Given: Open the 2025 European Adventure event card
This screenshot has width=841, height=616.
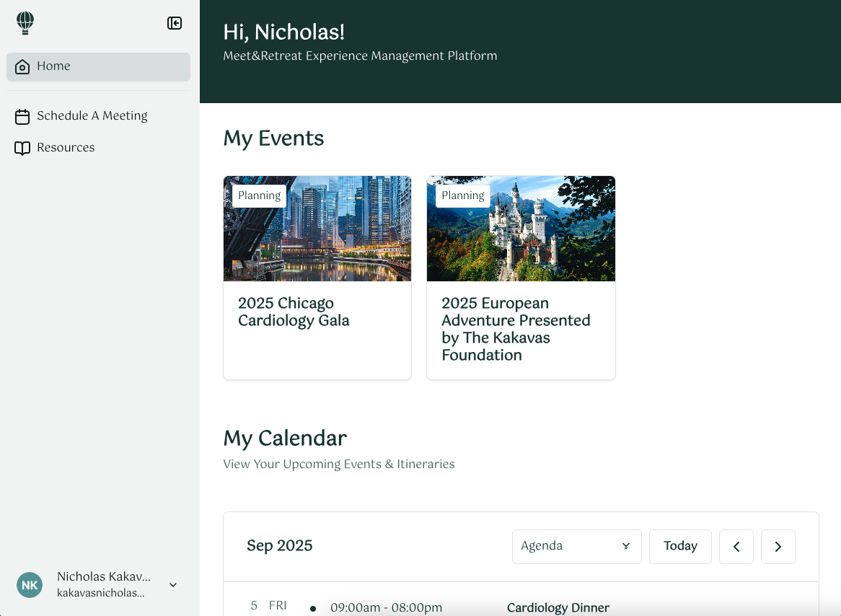Looking at the screenshot, I should coord(521,329).
